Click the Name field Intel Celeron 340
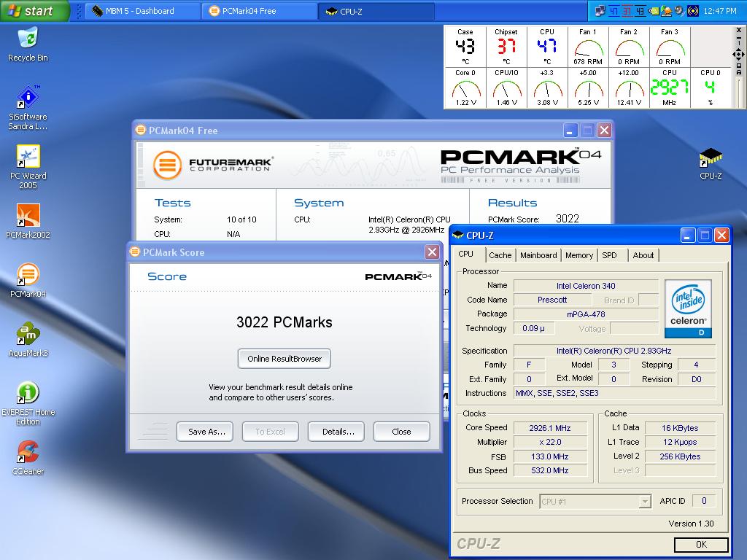The width and height of the screenshot is (747, 560). tap(586, 286)
